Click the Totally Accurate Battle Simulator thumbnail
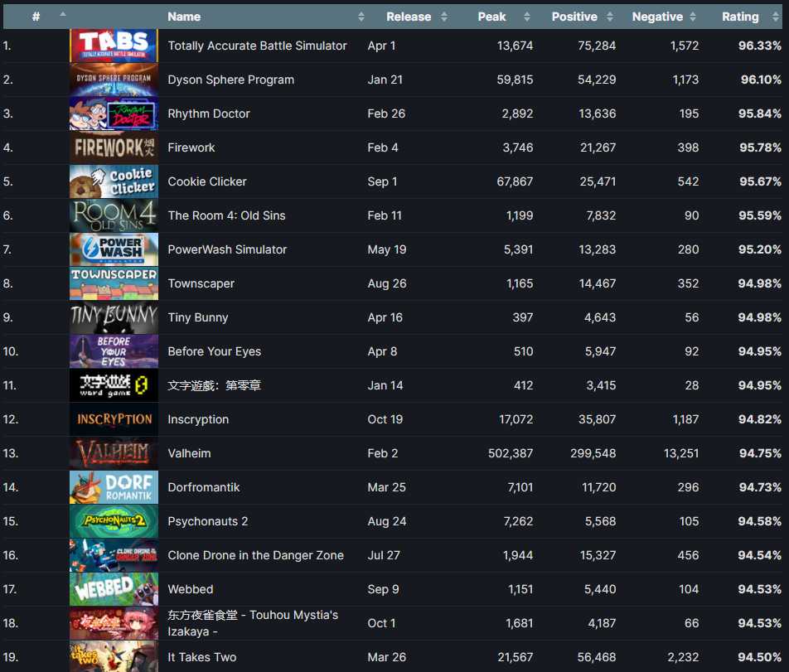The height and width of the screenshot is (672, 789). click(114, 46)
